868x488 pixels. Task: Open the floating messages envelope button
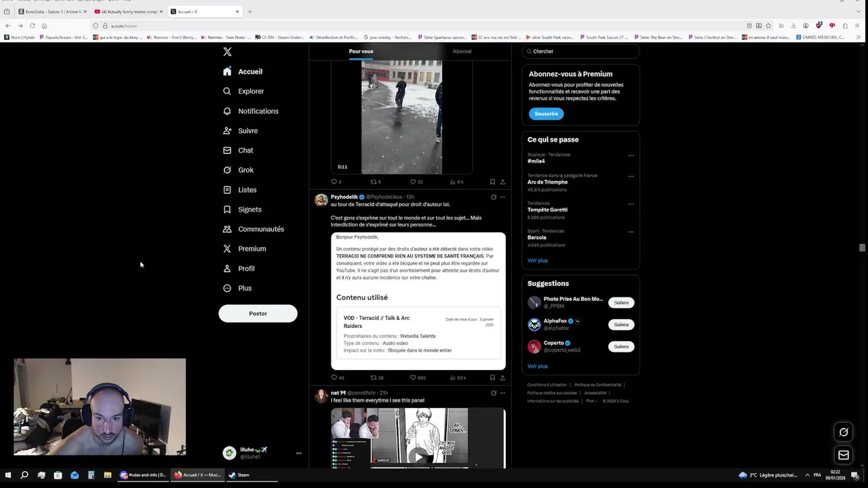point(844,455)
